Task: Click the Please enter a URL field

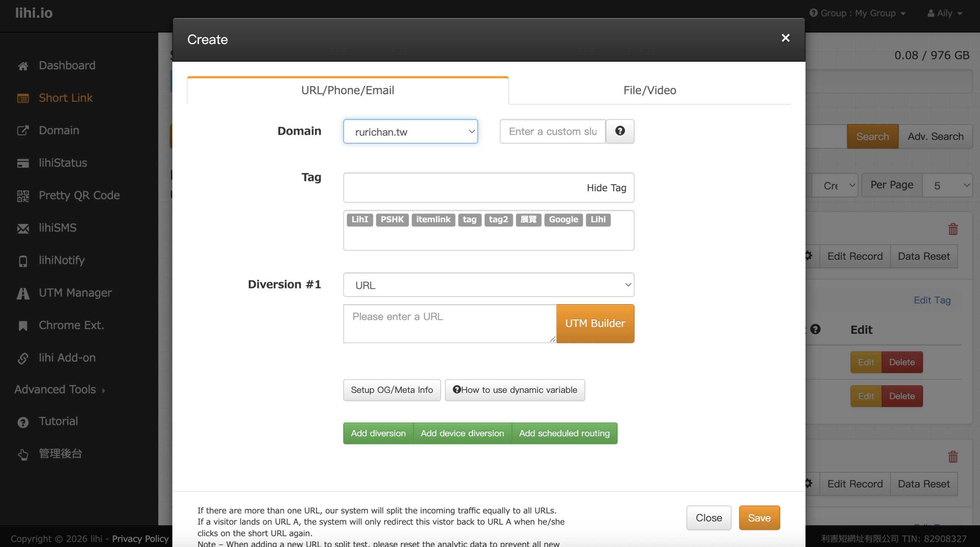Action: 449,323
